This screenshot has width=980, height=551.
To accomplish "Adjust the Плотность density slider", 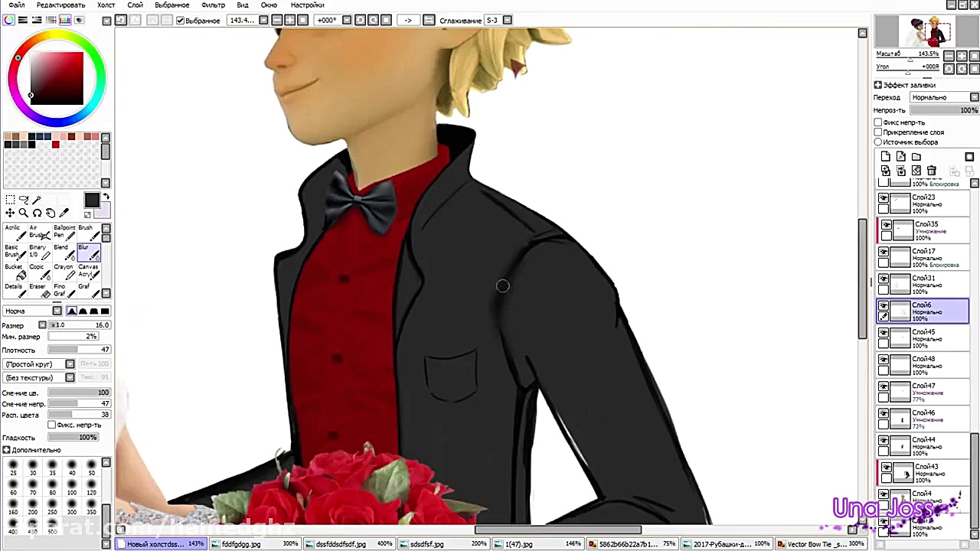I will click(x=79, y=350).
